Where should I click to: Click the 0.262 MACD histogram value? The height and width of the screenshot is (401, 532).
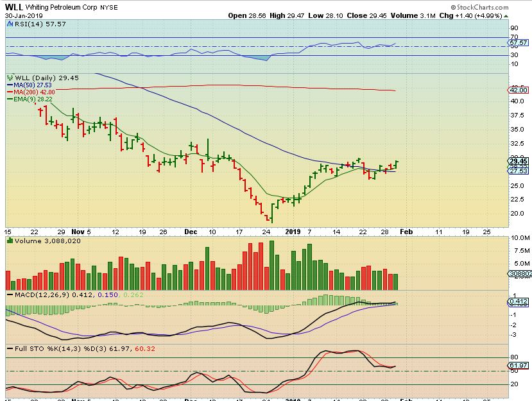point(133,294)
